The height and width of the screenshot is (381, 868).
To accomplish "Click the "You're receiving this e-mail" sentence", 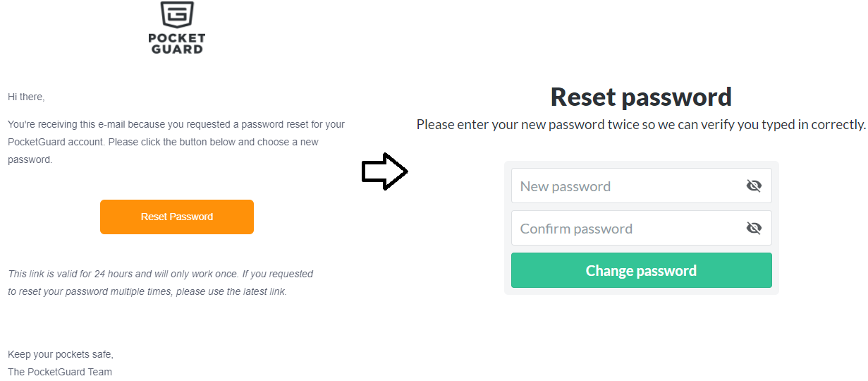I will click(x=176, y=124).
